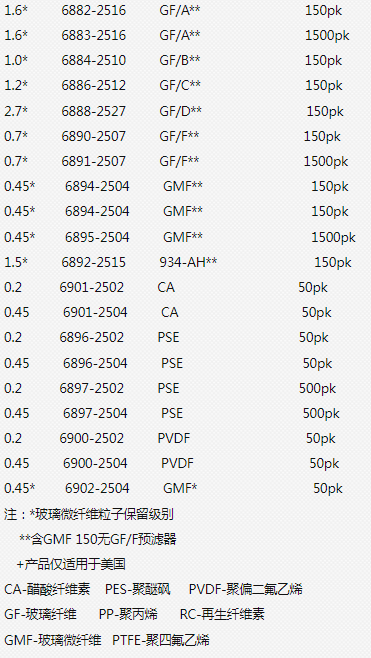Click catalog number 6901-2502
The width and height of the screenshot is (371, 658).
pyautogui.click(x=92, y=287)
